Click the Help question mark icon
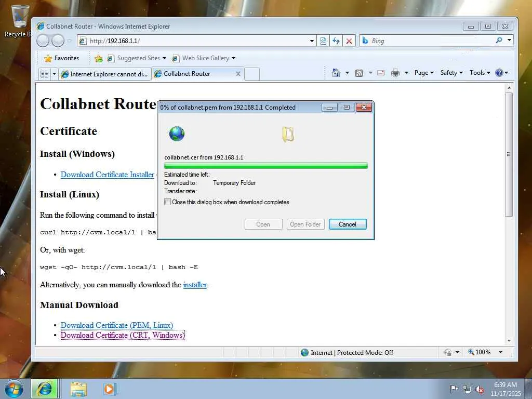This screenshot has height=399, width=532. click(499, 73)
